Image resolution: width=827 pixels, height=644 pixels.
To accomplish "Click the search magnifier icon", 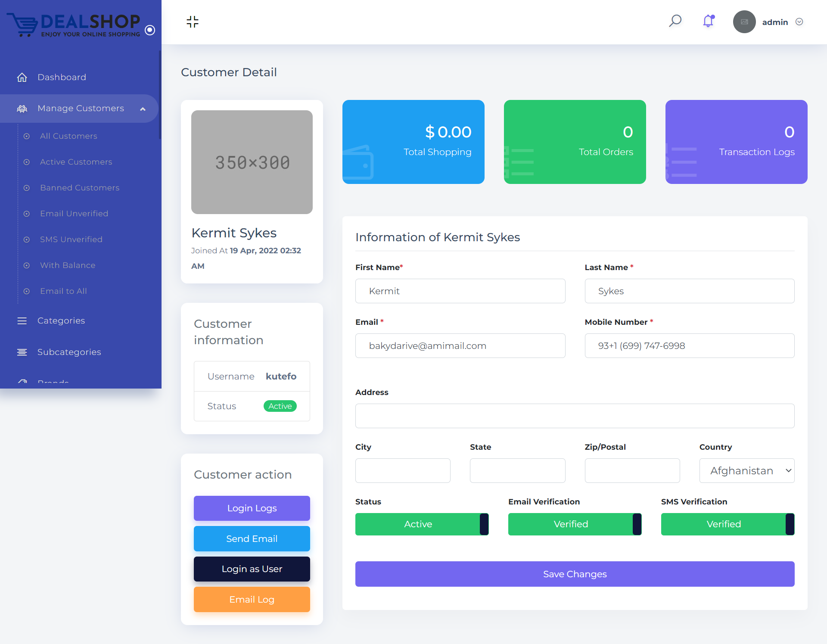I will click(675, 21).
